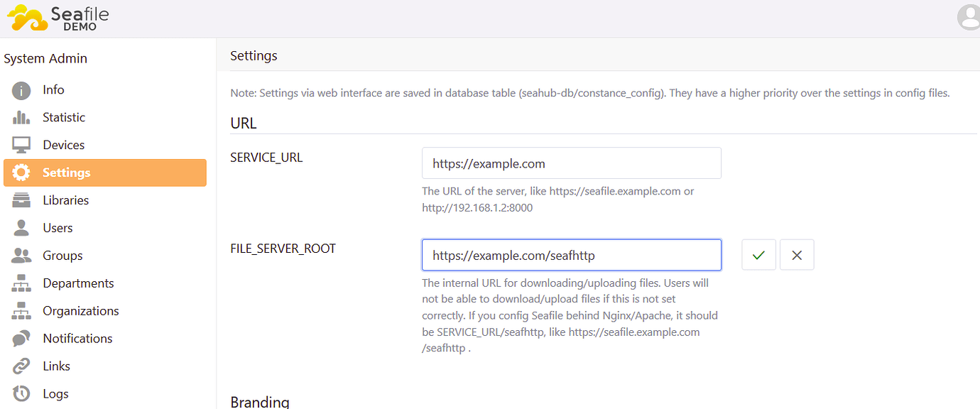This screenshot has width=980, height=409.
Task: Cancel the FILE_SERVER_ROOT edit with X
Action: coord(797,254)
